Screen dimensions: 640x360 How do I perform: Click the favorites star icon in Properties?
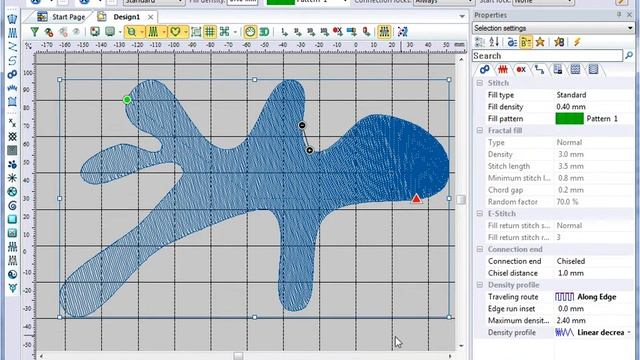click(540, 42)
